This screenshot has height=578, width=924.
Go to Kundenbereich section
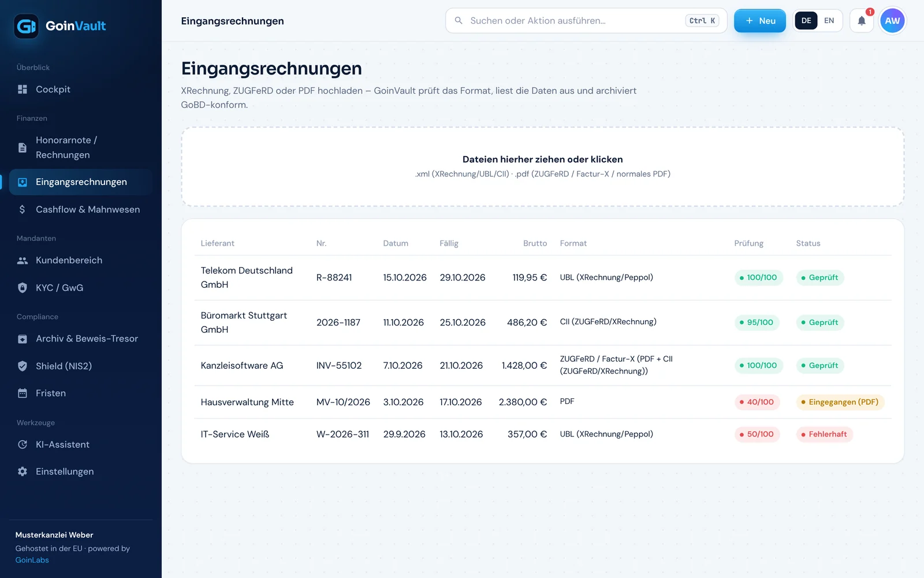81,261
